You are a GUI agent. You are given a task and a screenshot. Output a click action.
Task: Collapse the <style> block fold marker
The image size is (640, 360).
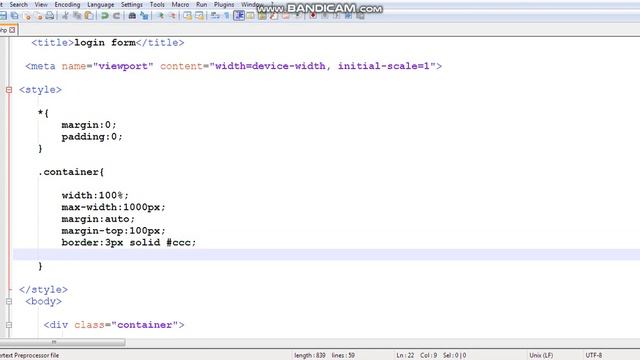tap(9, 90)
